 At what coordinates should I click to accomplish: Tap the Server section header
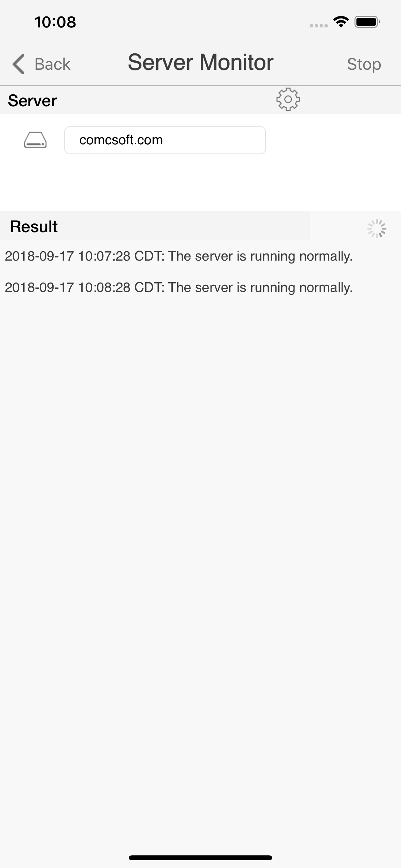click(x=32, y=100)
